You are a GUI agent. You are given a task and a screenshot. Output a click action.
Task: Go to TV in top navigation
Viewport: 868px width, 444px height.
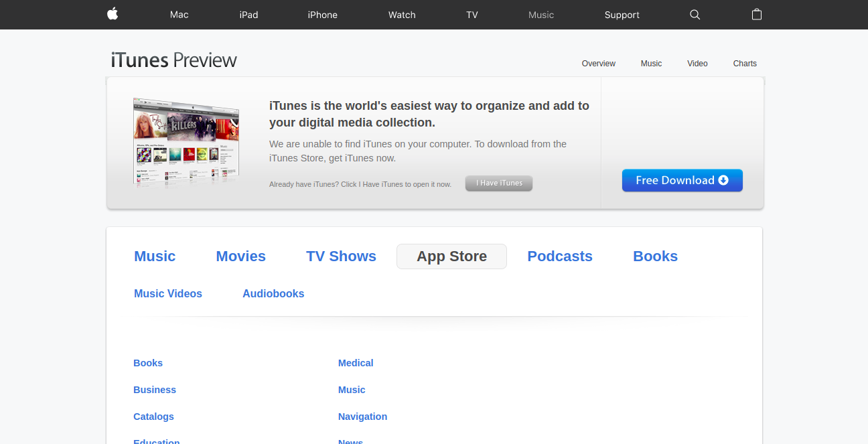pyautogui.click(x=472, y=15)
